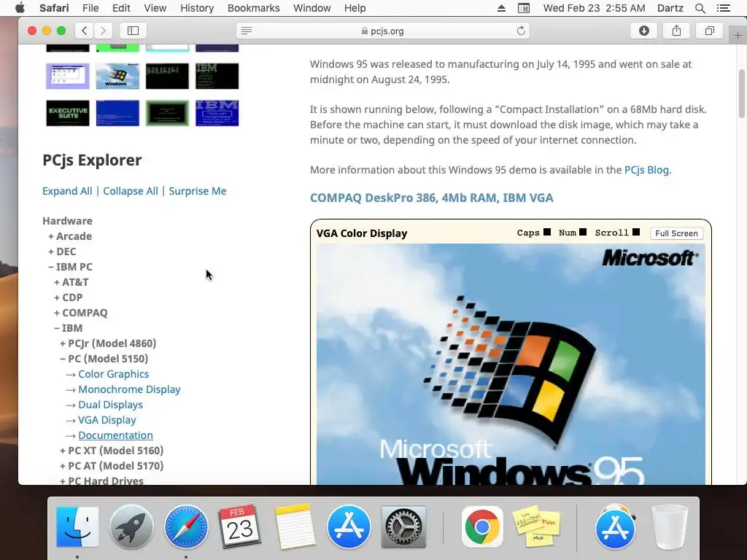Image resolution: width=747 pixels, height=560 pixels.
Task: Click the pcjs.org address bar
Action: (x=383, y=31)
